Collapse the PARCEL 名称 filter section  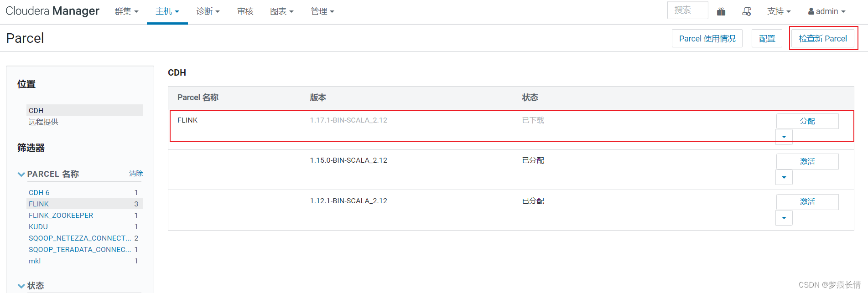[21, 174]
